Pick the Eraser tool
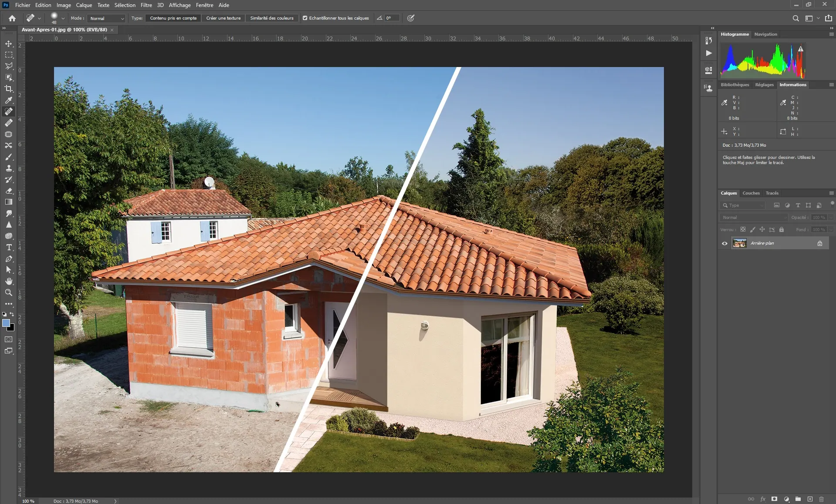 [x=9, y=191]
